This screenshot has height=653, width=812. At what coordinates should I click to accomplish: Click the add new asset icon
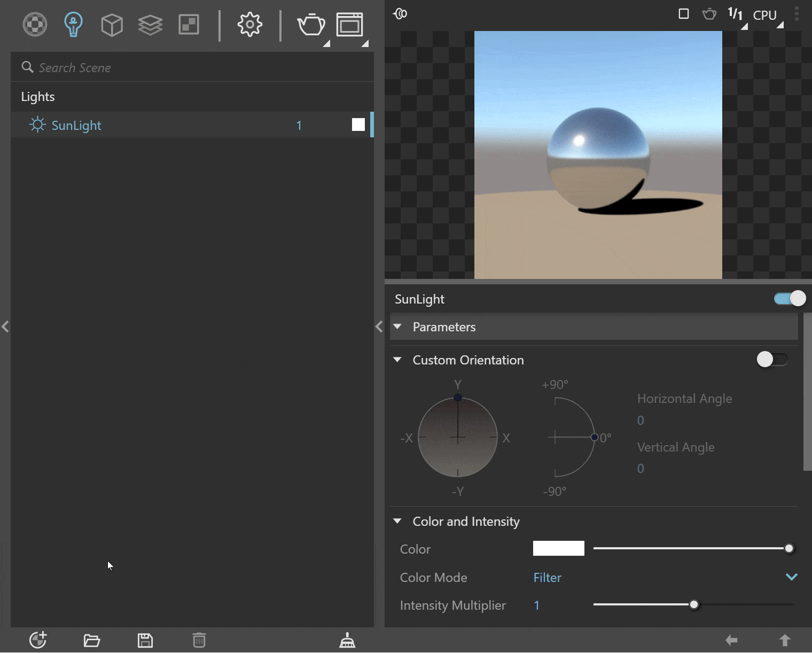38,640
